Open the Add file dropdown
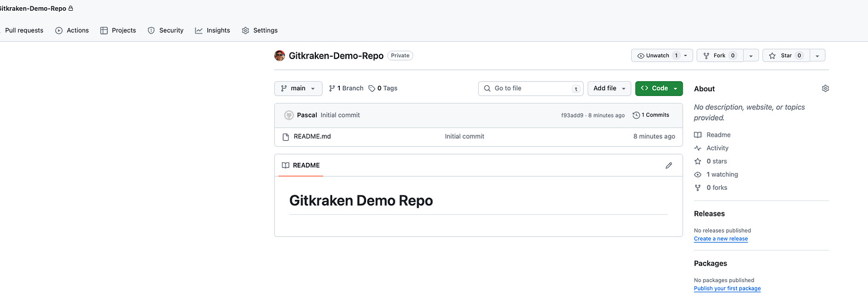868x306 pixels. point(609,88)
